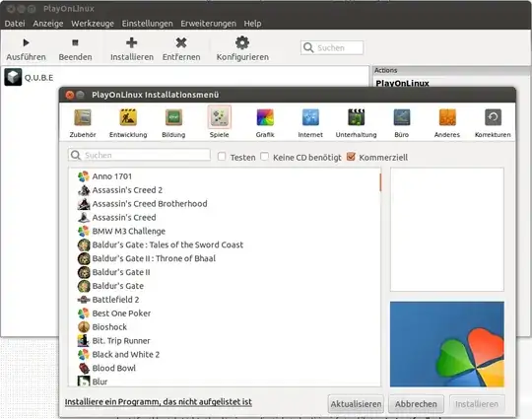532x419 pixels.
Task: Click the Konfigurieren gear toolbar icon
Action: point(242,42)
